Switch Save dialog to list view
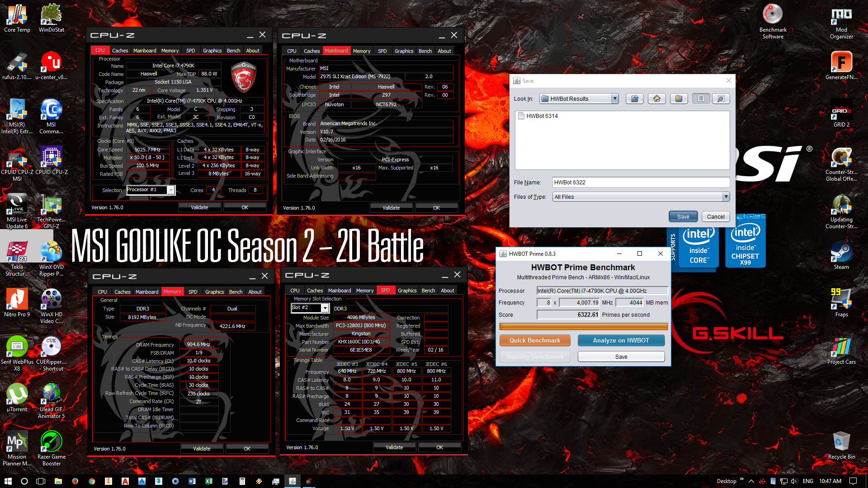868x488 pixels. pos(701,99)
